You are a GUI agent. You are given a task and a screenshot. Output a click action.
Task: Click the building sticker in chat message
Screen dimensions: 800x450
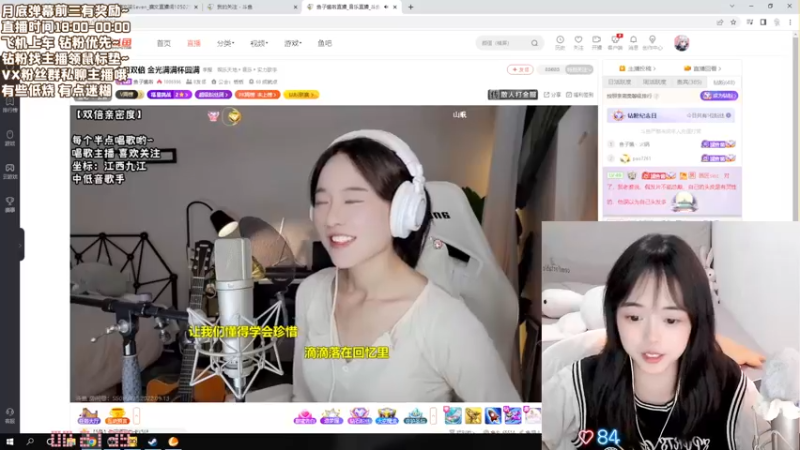click(x=684, y=202)
